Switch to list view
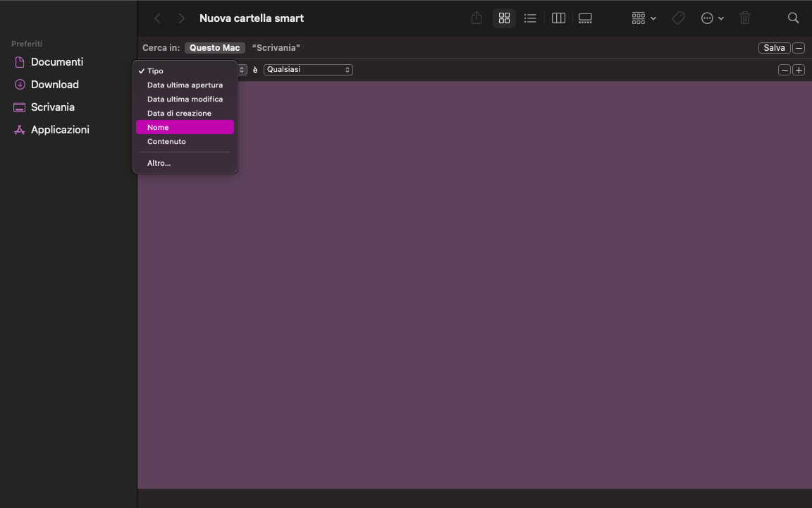The width and height of the screenshot is (812, 508). tap(530, 18)
